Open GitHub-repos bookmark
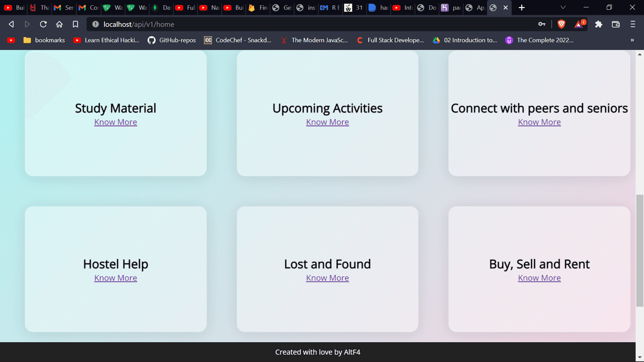 point(172,40)
